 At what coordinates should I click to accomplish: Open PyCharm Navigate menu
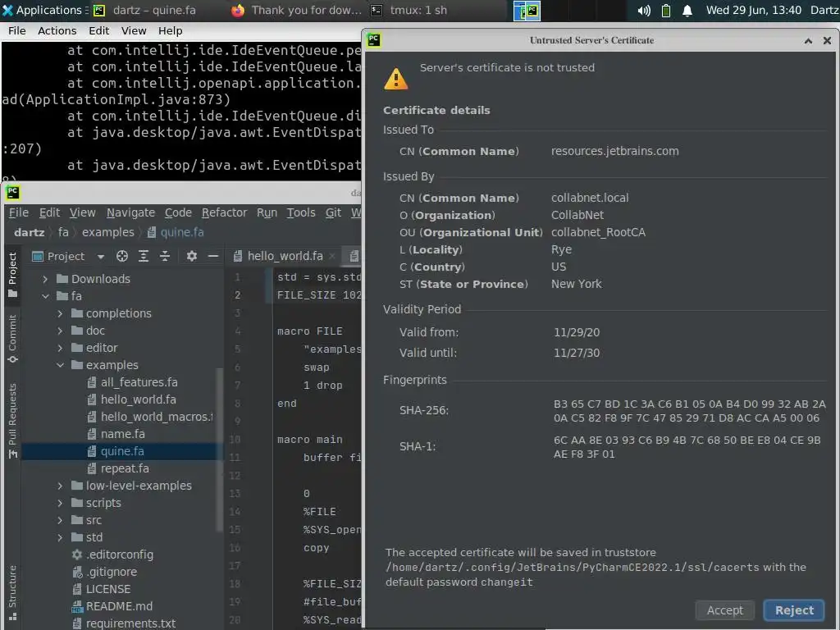(x=130, y=212)
